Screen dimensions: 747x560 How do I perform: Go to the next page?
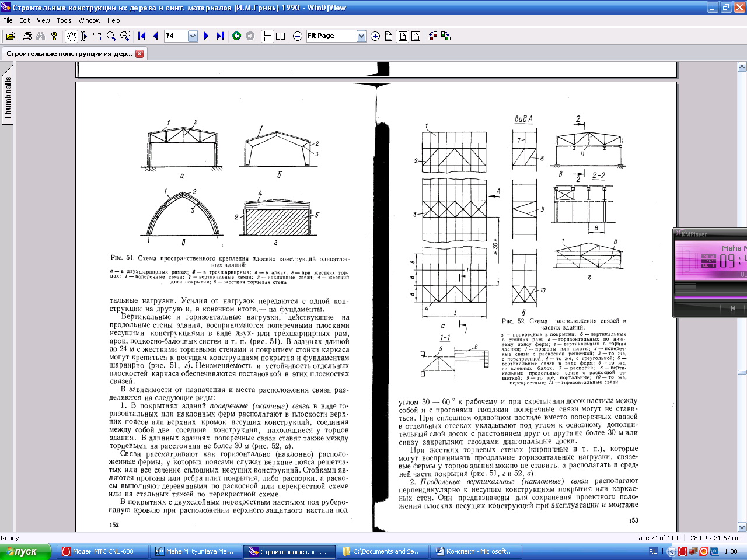pos(207,36)
